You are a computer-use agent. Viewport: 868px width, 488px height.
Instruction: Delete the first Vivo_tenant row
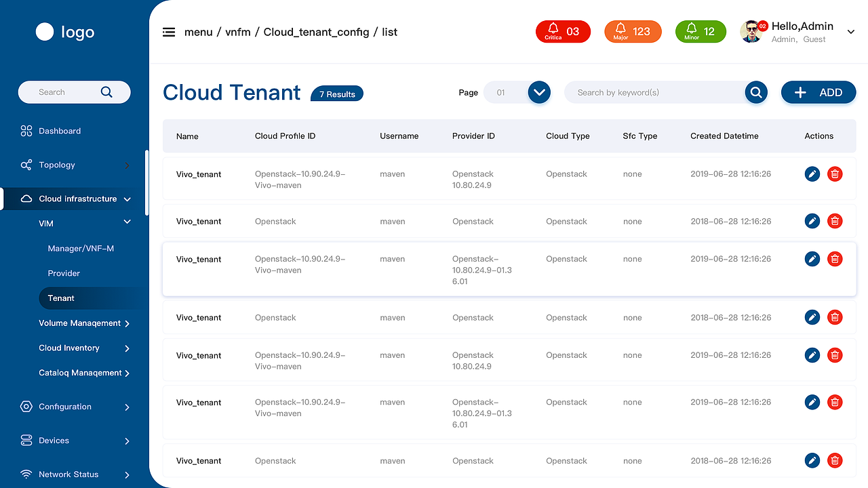coord(835,174)
